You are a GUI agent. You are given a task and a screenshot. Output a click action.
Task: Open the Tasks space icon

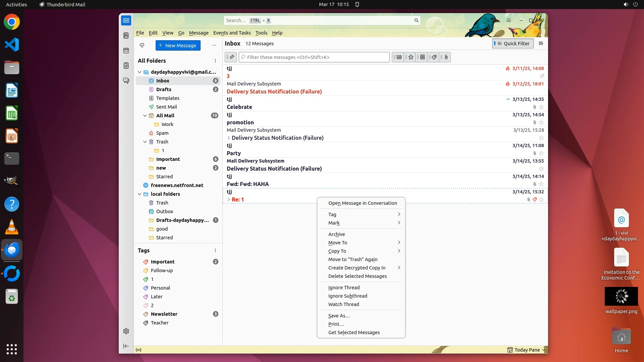coord(126,66)
